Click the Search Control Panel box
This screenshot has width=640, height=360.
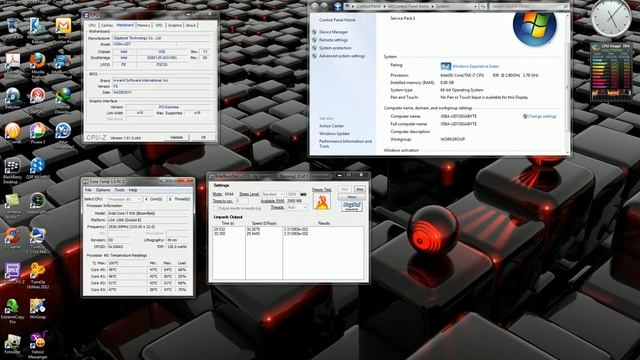[x=529, y=7]
